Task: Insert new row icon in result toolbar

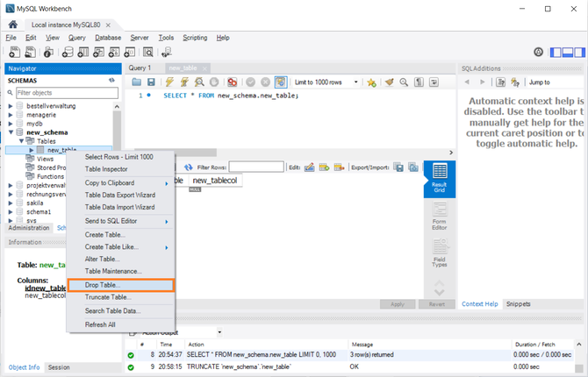Action: (324, 167)
